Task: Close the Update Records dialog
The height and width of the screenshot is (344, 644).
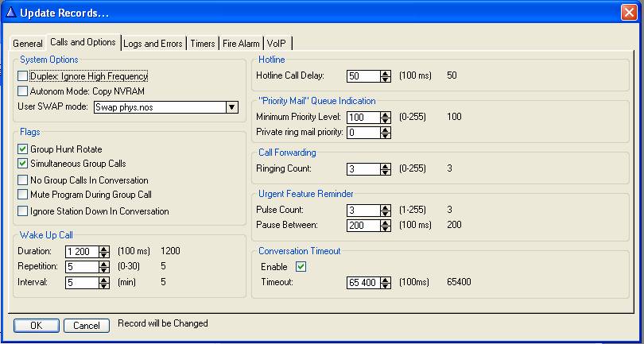Action: click(629, 11)
